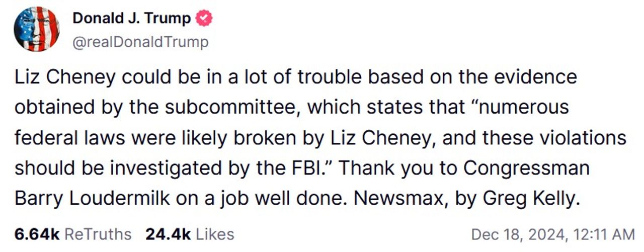Select the "Likes" label text

[x=214, y=234]
